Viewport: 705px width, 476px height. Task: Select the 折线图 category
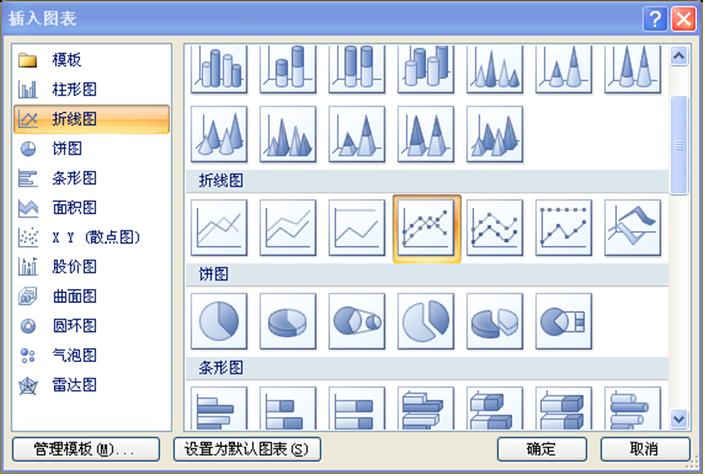tap(92, 119)
